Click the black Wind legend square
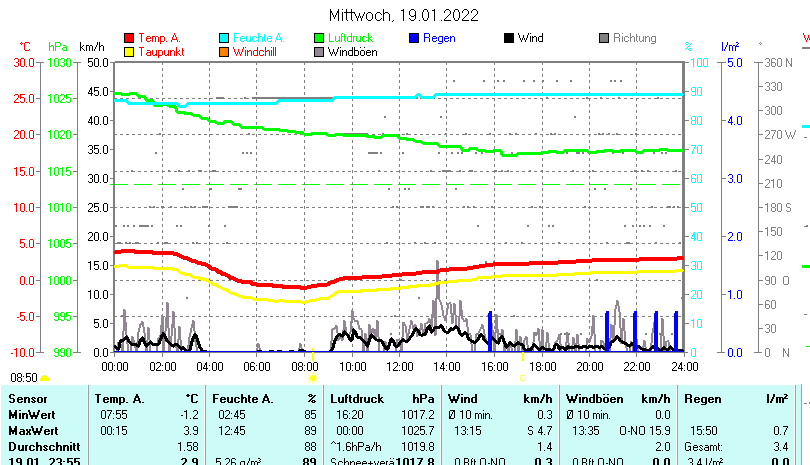Viewport: 810px width, 465px height. (509, 38)
